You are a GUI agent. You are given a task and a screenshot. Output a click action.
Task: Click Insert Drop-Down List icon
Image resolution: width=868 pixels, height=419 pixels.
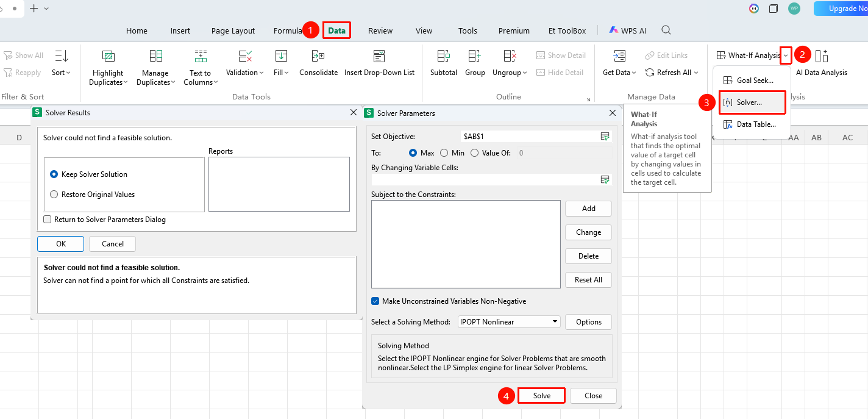coord(379,56)
